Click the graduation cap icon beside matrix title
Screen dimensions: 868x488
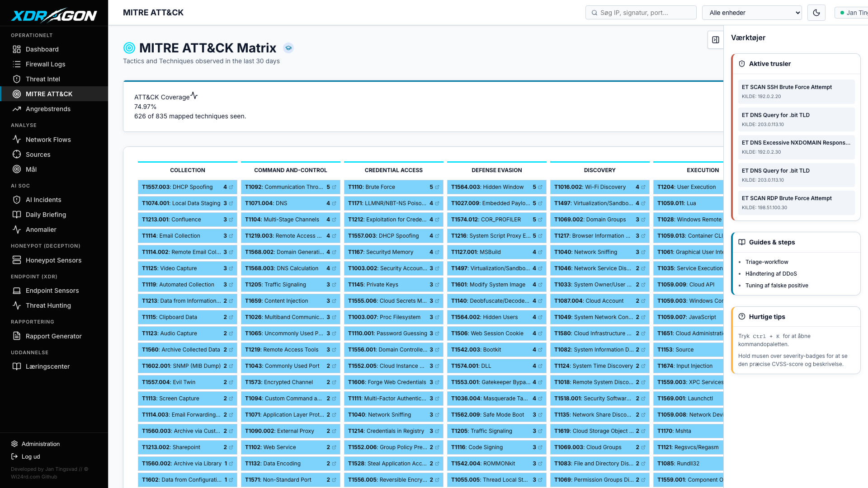288,48
